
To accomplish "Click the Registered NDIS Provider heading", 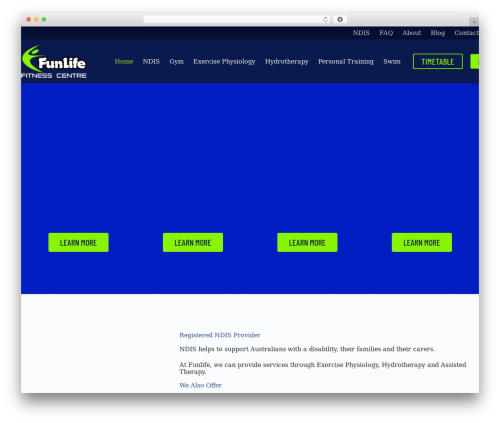I will 220,335.
